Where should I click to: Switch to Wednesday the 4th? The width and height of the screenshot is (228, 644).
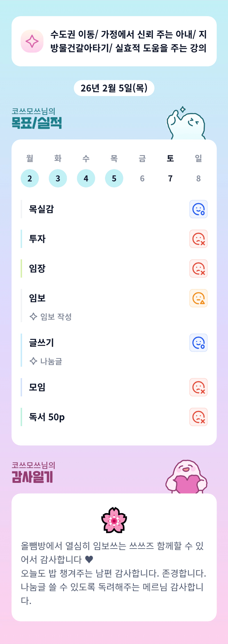tap(86, 178)
